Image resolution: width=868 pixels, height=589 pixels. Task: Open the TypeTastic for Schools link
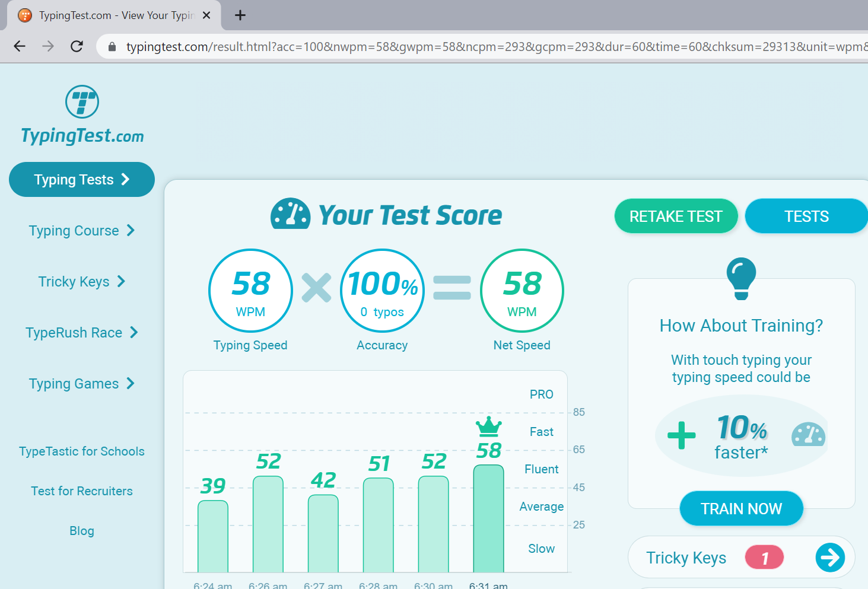click(x=82, y=451)
